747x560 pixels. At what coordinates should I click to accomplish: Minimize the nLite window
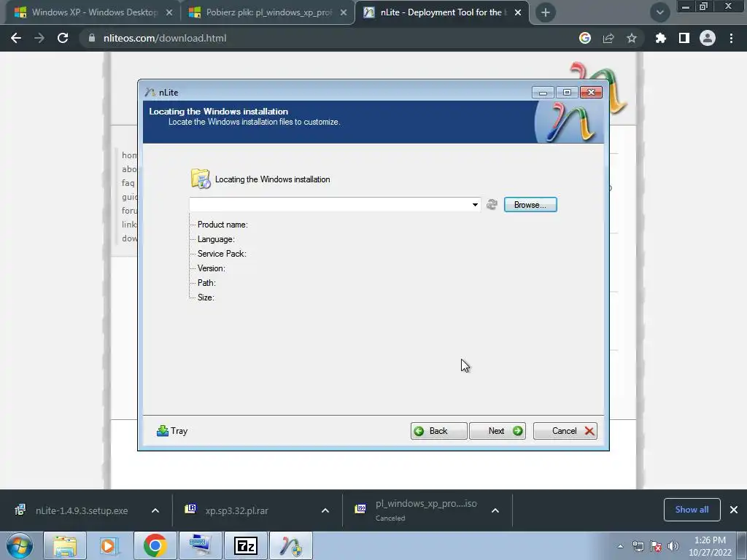543,93
